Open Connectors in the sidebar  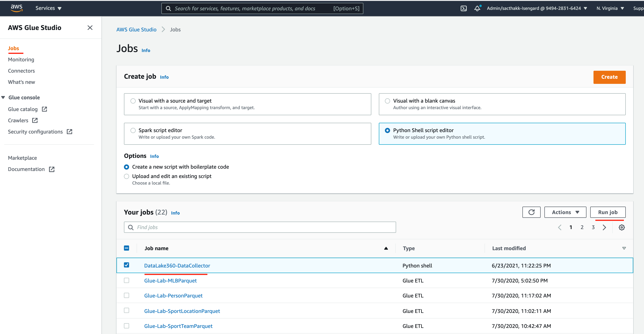pyautogui.click(x=21, y=71)
